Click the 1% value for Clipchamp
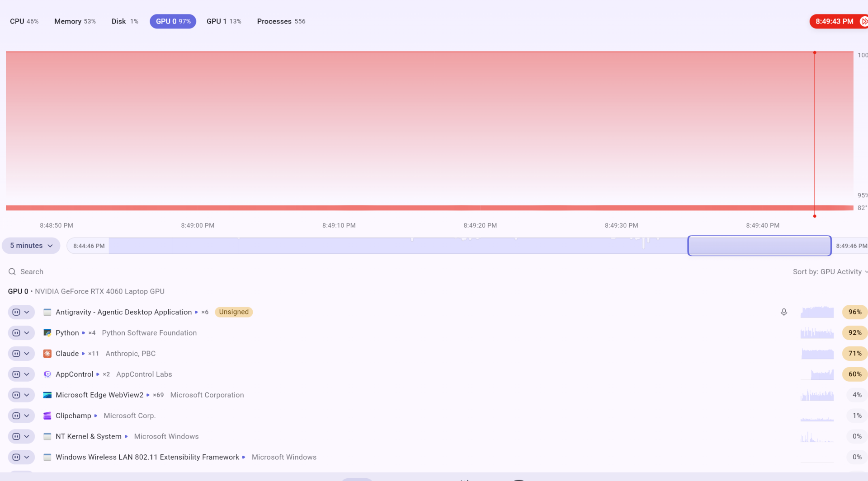Viewport: 868px width, 481px height. coord(857,416)
